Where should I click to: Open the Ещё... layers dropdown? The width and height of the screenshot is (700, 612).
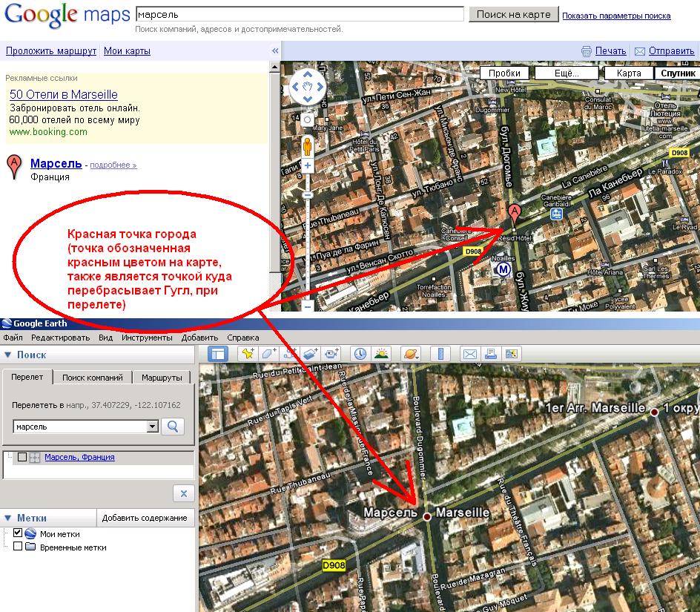(x=567, y=73)
